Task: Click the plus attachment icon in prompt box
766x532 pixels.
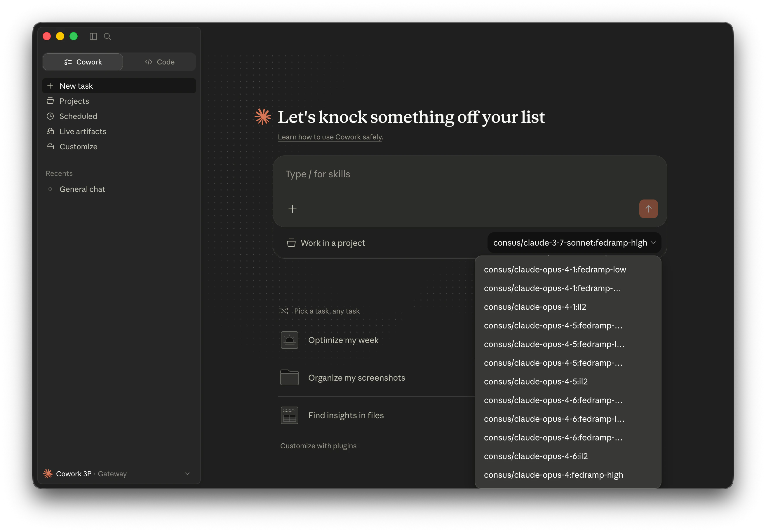Action: [x=292, y=209]
